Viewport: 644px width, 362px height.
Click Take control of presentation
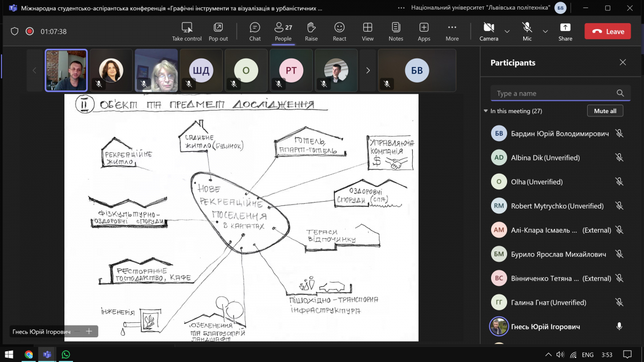tap(187, 31)
